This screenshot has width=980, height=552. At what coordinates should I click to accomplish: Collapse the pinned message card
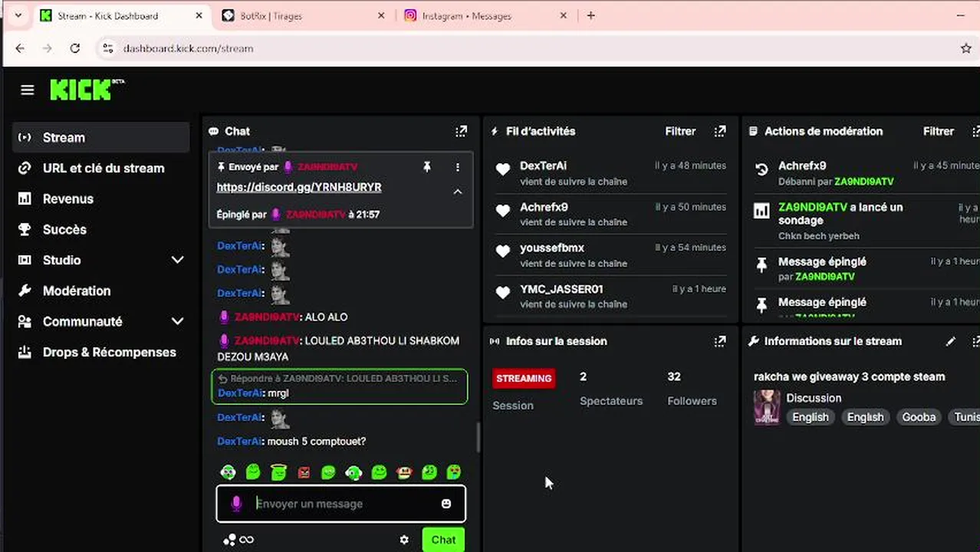458,192
